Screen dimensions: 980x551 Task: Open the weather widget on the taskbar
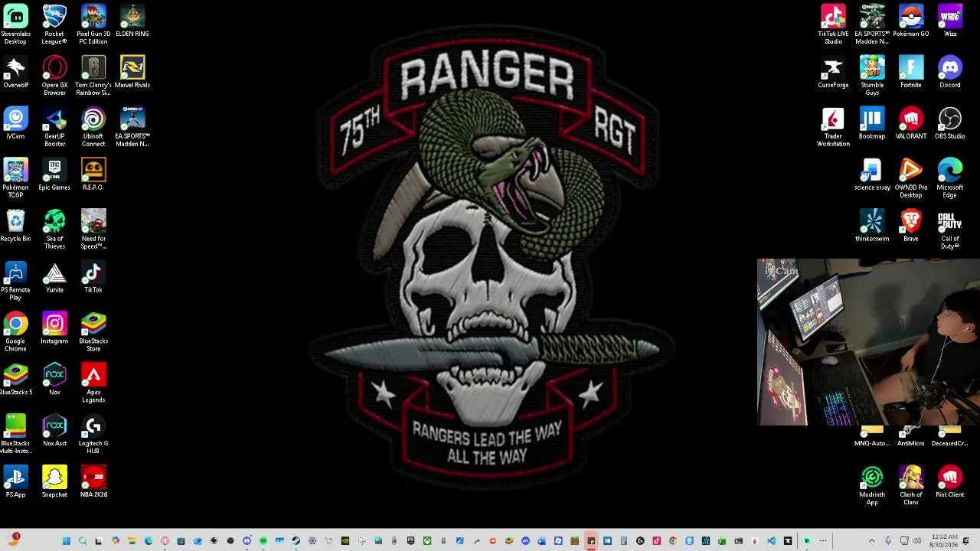click(x=13, y=540)
